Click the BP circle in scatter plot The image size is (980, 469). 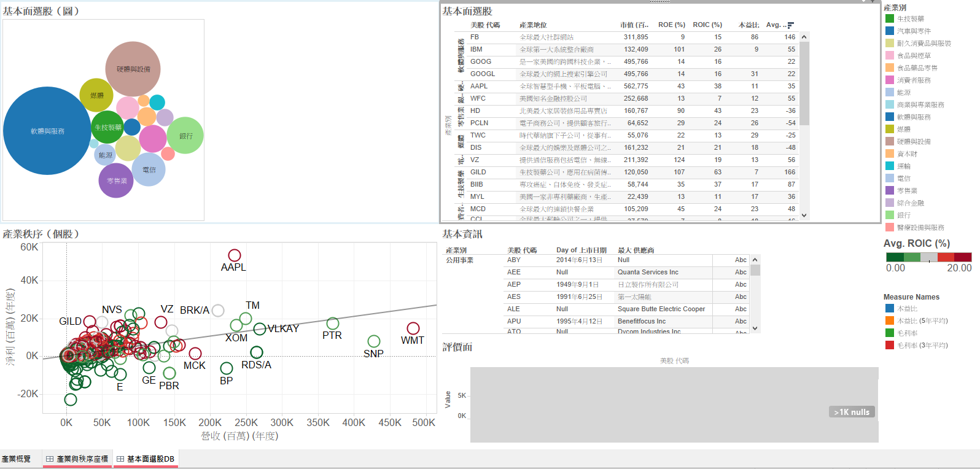click(227, 368)
